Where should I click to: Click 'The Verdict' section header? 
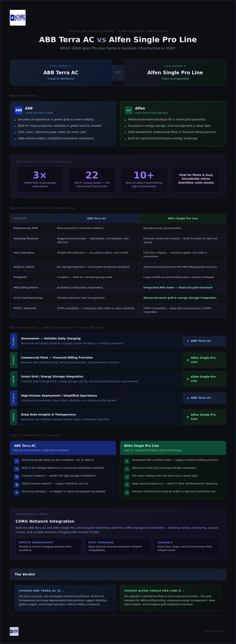(x=118, y=574)
